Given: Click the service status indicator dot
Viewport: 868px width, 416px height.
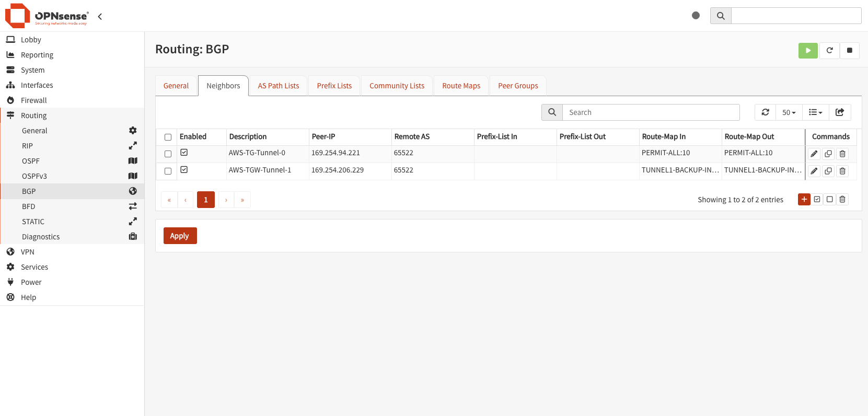Looking at the screenshot, I should click(x=696, y=16).
